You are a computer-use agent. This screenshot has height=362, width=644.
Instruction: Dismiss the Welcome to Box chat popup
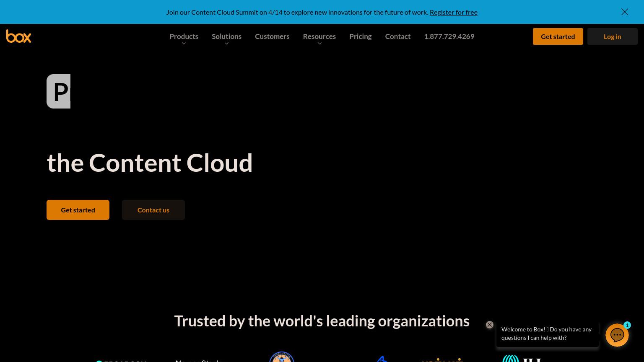coord(490,325)
